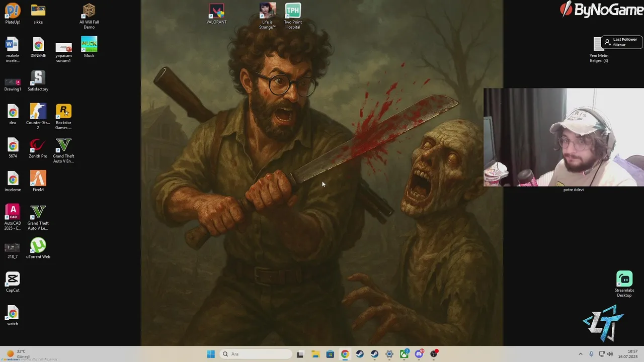Click the Ara search box
Image resolution: width=644 pixels, height=362 pixels.
(257, 354)
